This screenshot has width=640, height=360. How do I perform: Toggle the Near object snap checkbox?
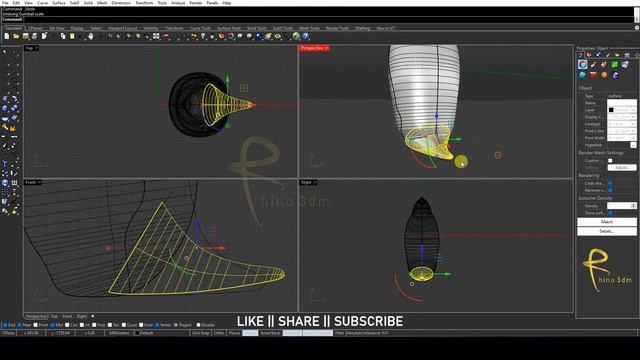[x=19, y=325]
